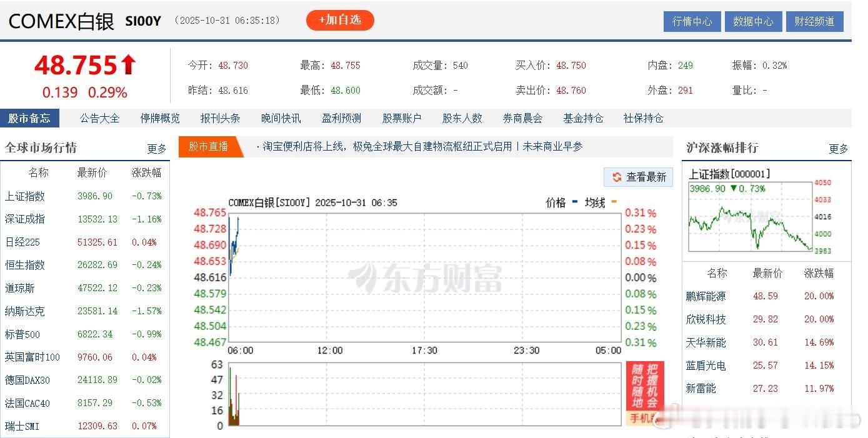
Task: Open 财经频道 finance channel
Action: pos(814,21)
